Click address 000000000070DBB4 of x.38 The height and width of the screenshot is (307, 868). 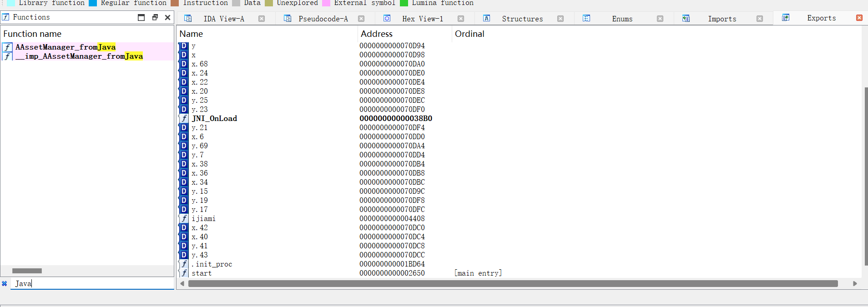click(x=392, y=164)
